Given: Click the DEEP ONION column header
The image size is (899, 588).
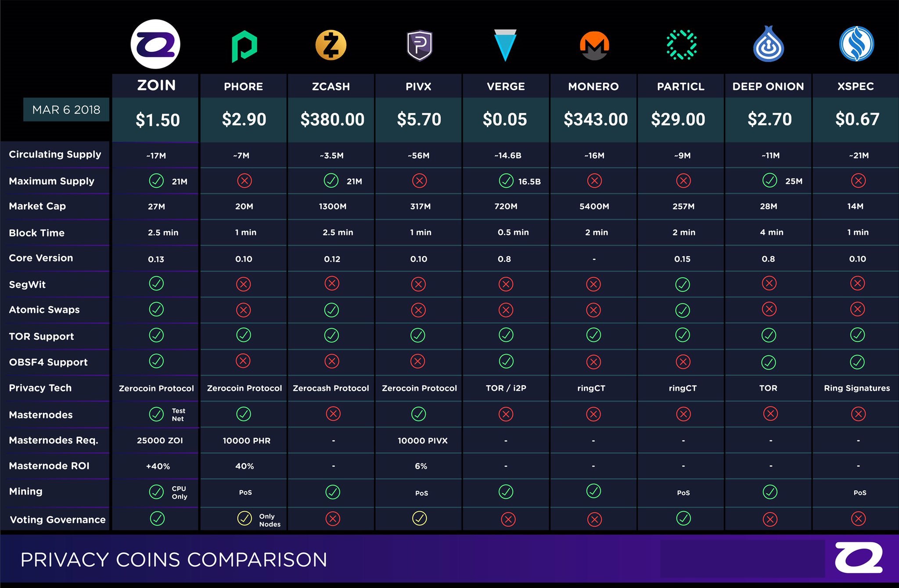Looking at the screenshot, I should 768,86.
